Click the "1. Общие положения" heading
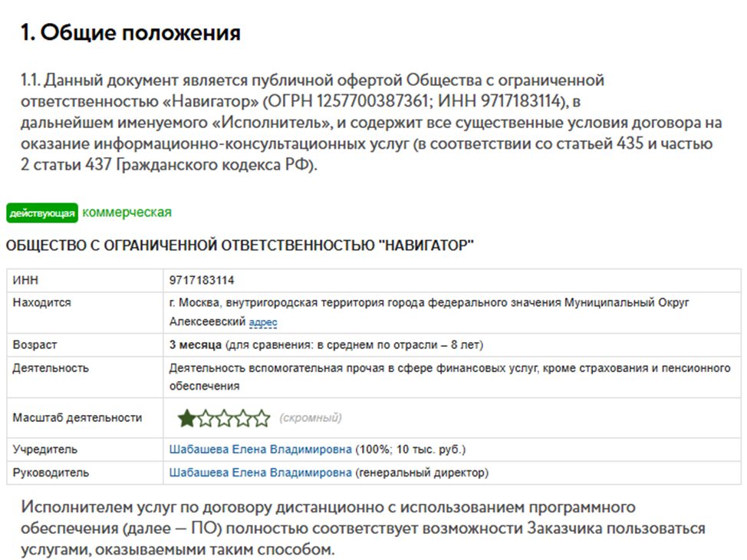 130,33
